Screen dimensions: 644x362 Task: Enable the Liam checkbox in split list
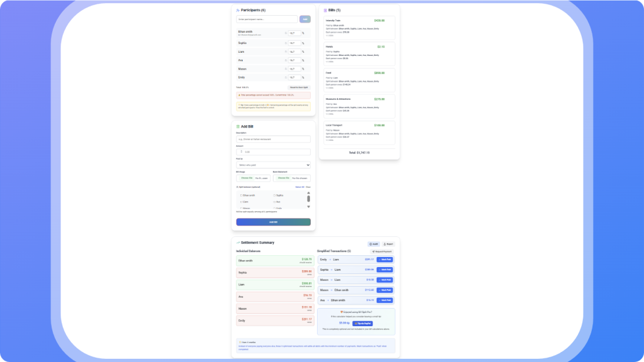coord(240,202)
